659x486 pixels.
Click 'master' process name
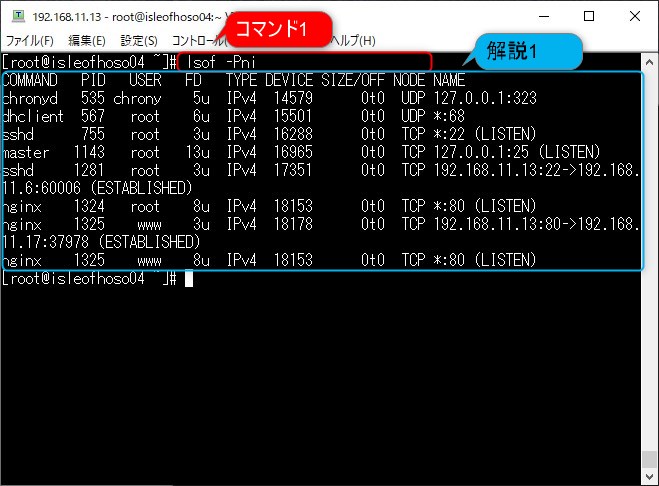tap(26, 153)
